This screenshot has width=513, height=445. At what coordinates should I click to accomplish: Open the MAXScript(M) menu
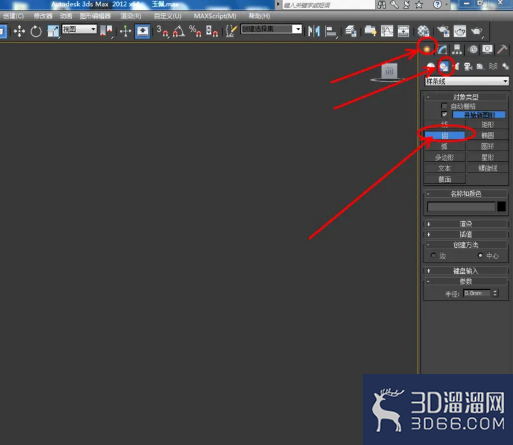coord(215,16)
